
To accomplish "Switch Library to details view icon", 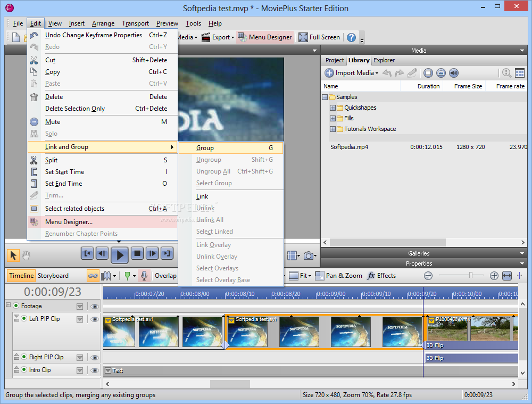I will (519, 72).
